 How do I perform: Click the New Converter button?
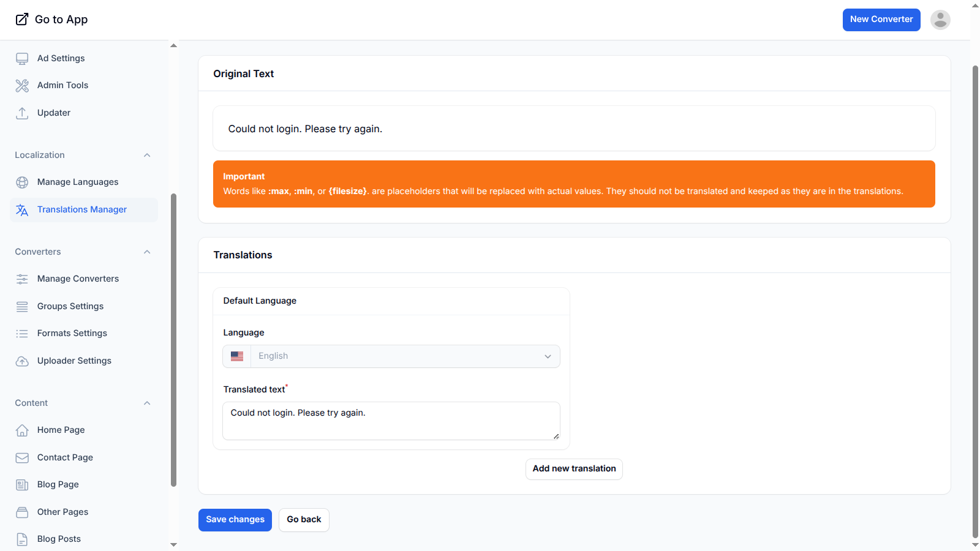(881, 20)
